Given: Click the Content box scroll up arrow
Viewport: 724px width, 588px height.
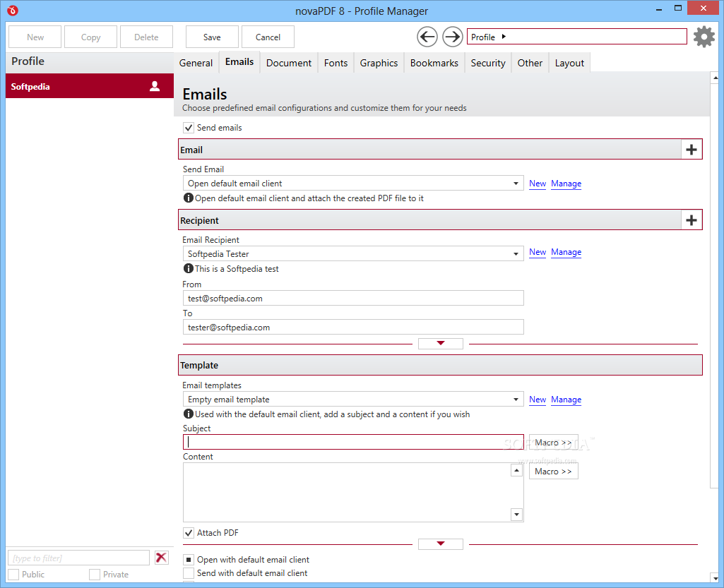Looking at the screenshot, I should click(516, 470).
